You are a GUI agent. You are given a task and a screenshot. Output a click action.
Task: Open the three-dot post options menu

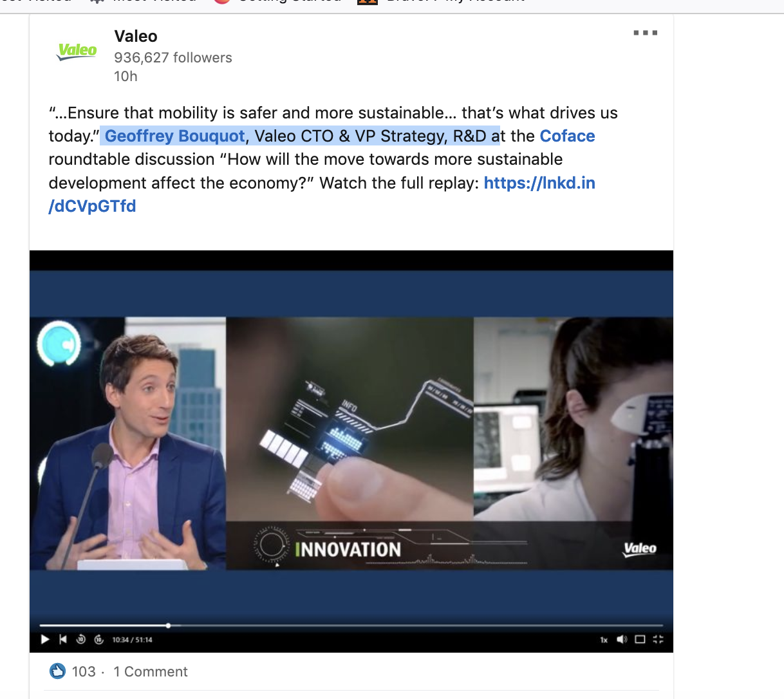[645, 33]
